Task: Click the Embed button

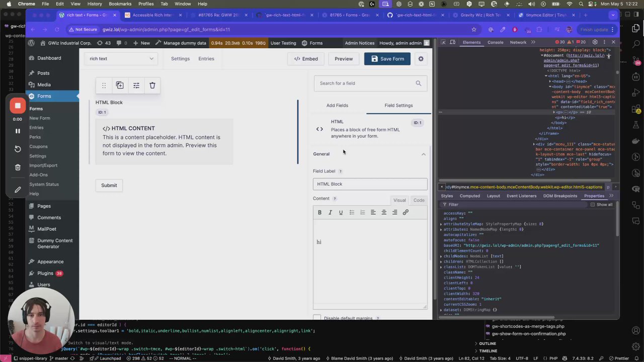Action: coord(306,59)
